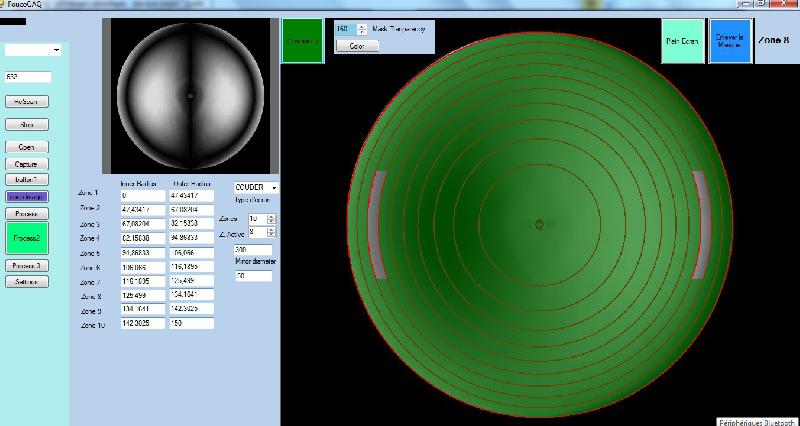
Task: Click Zone 3 outer radius field
Action: (x=192, y=223)
